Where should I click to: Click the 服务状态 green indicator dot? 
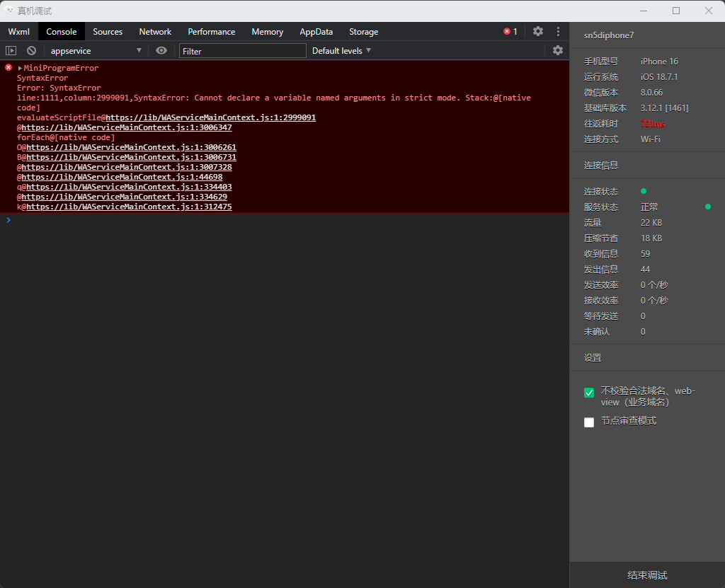(x=708, y=207)
